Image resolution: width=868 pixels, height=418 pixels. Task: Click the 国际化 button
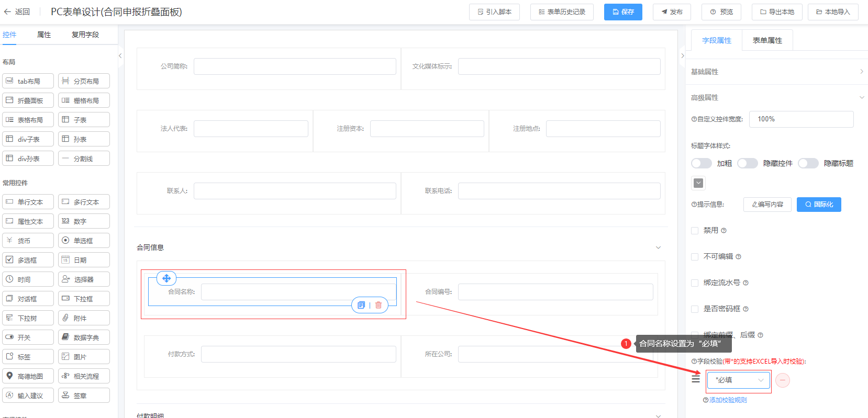pos(819,205)
